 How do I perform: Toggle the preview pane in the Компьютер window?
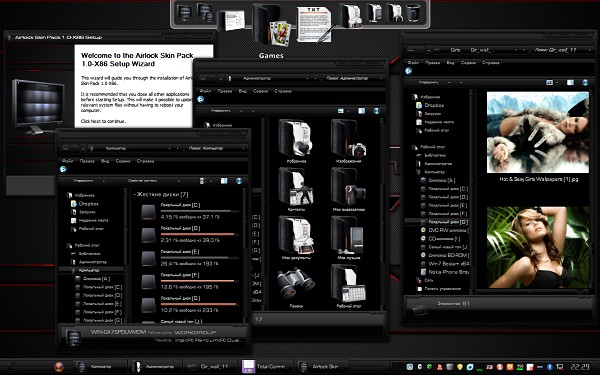tap(224, 181)
